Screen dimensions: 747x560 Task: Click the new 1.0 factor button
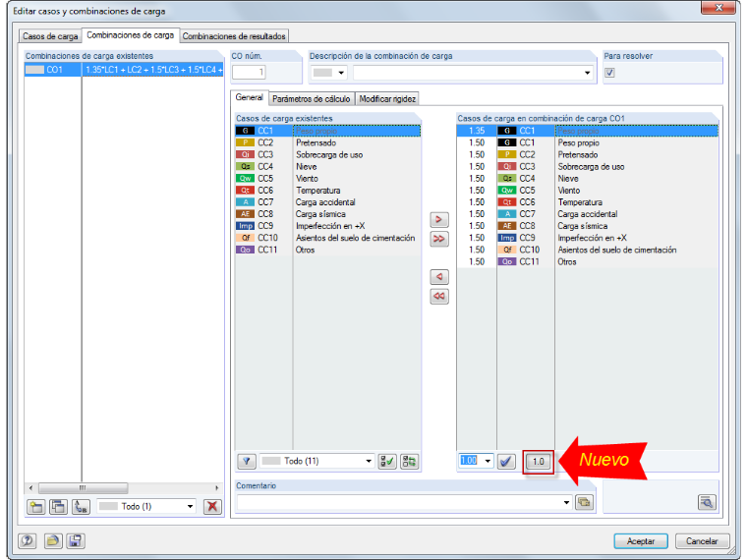tap(538, 462)
